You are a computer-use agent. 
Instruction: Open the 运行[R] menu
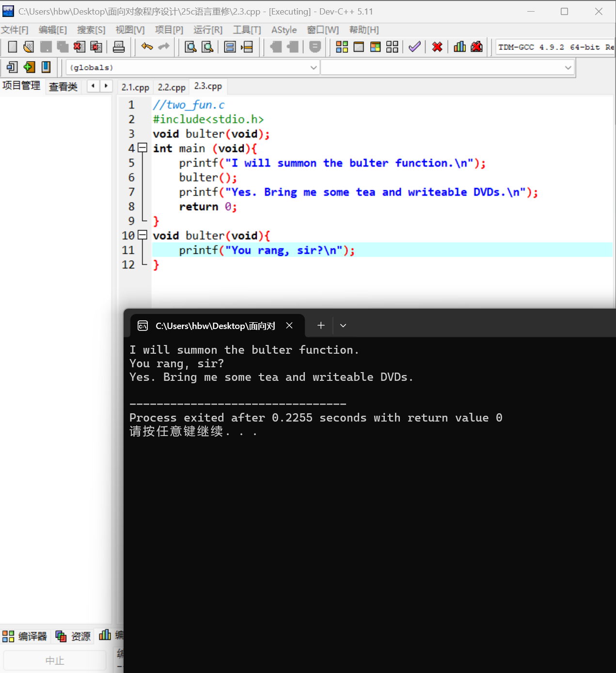tap(208, 30)
